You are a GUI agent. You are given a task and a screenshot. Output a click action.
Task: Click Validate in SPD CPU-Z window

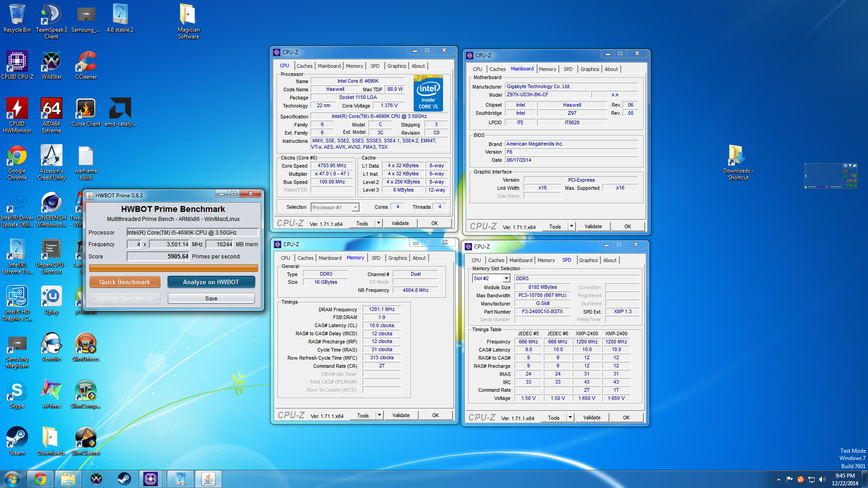click(592, 418)
